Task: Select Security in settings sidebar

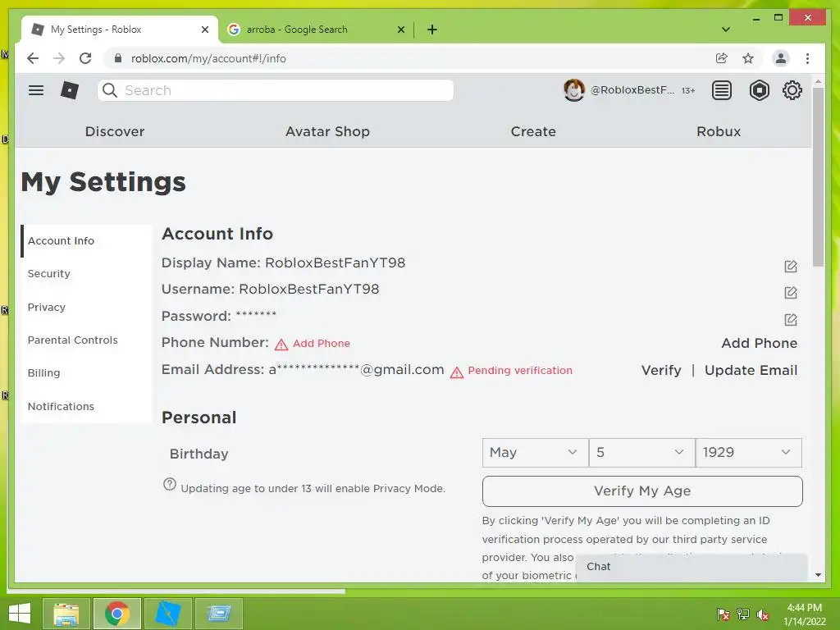Action: point(86,273)
